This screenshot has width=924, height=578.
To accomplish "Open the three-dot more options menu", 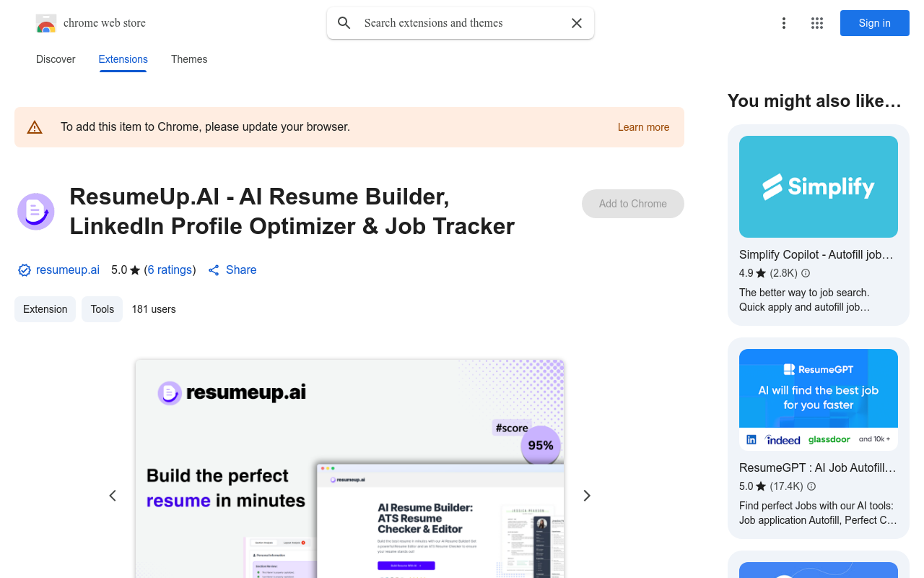I will [784, 23].
